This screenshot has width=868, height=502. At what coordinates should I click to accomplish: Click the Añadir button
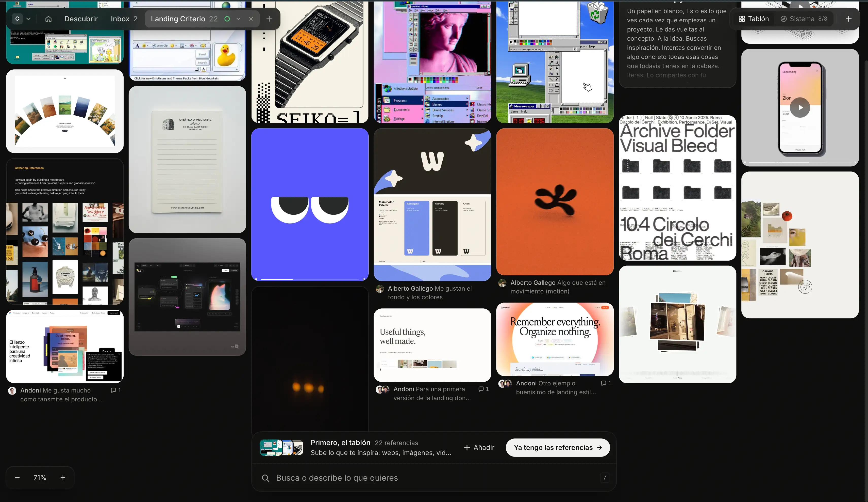point(479,448)
